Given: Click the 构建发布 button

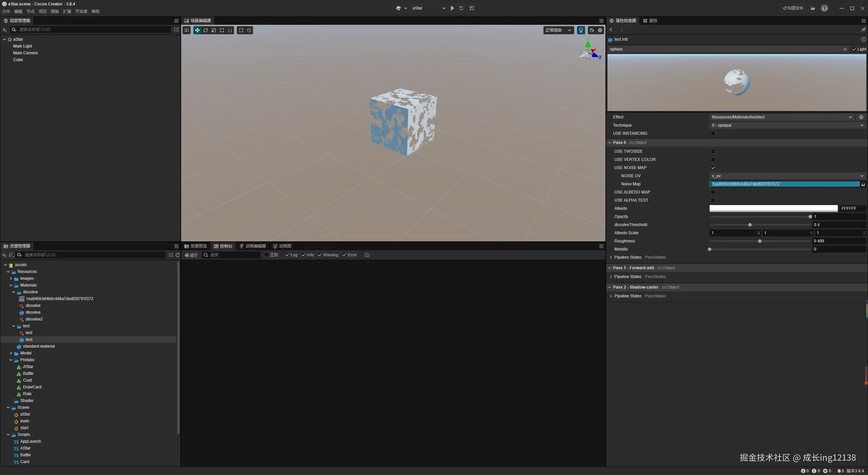Looking at the screenshot, I should click(x=792, y=8).
